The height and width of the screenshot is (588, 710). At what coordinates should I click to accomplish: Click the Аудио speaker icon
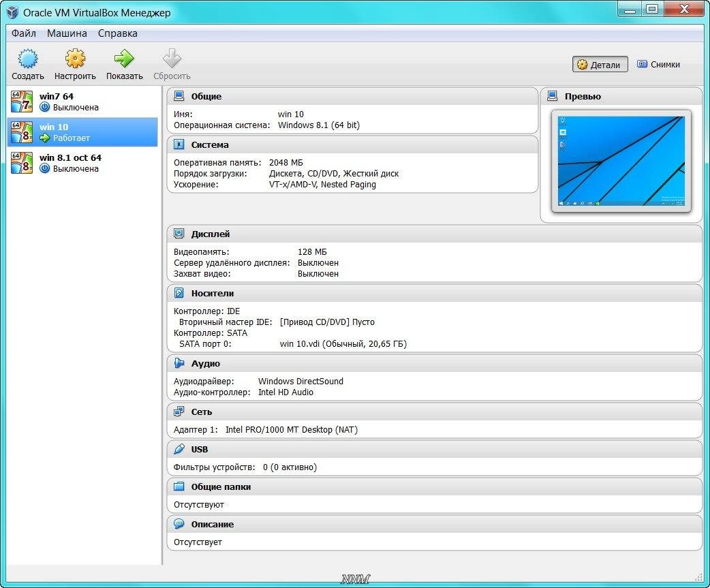[x=179, y=363]
